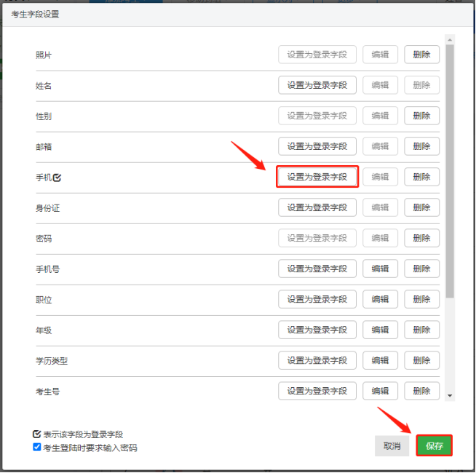Edit the 学历类型 field

click(x=380, y=360)
